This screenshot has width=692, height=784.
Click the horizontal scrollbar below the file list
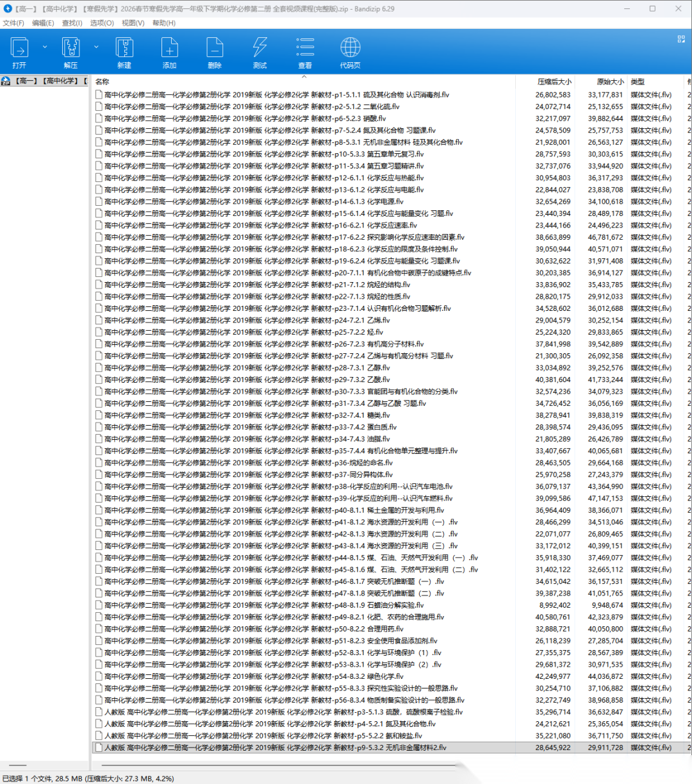(x=276, y=765)
